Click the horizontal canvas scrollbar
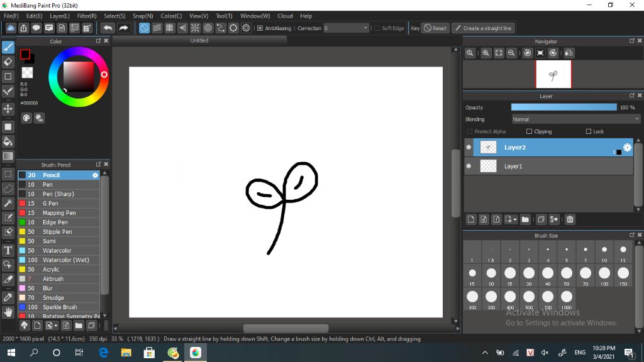This screenshot has width=644, height=362. pos(286,328)
